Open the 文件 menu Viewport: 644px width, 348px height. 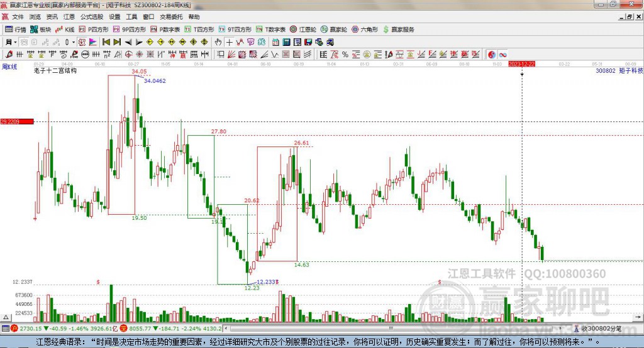[18, 17]
